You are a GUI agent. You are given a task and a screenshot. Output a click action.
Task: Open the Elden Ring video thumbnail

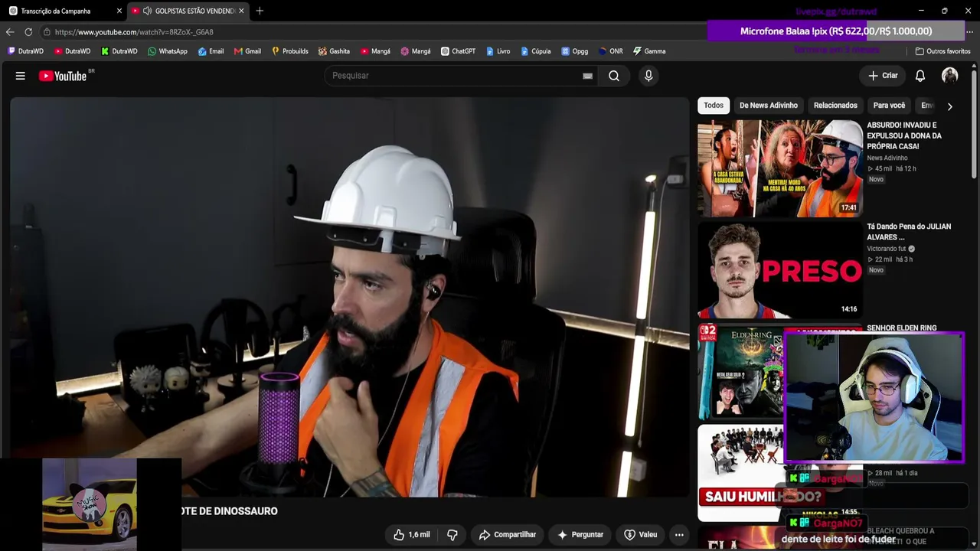tap(740, 372)
